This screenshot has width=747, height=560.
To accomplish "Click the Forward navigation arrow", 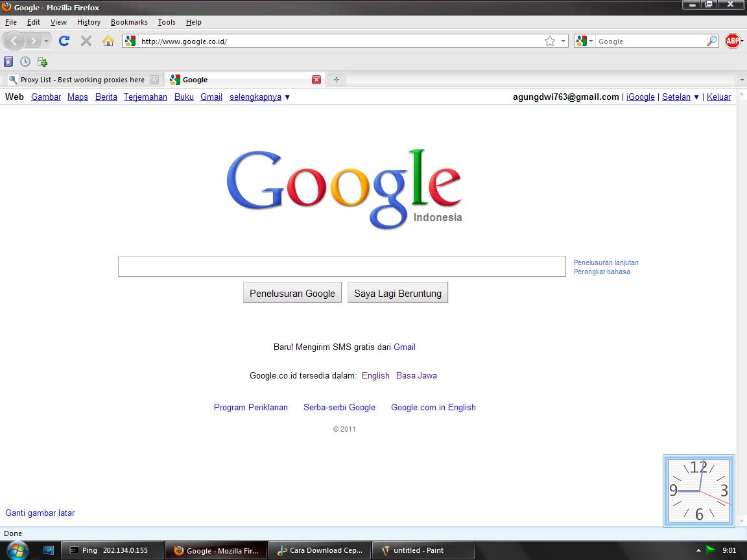I will [33, 41].
